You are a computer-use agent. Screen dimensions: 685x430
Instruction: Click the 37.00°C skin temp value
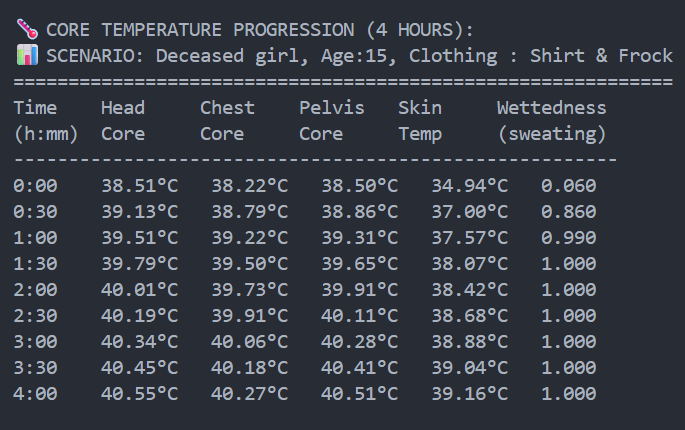pos(469,212)
